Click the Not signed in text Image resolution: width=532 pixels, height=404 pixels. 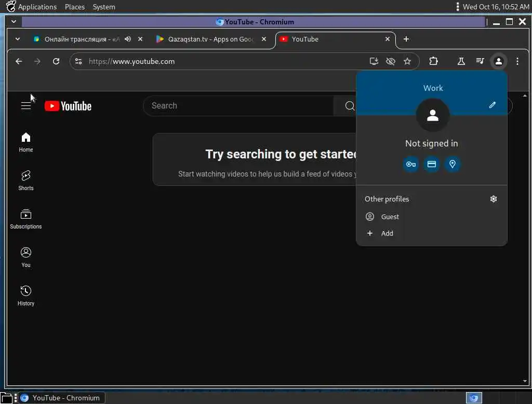(432, 143)
